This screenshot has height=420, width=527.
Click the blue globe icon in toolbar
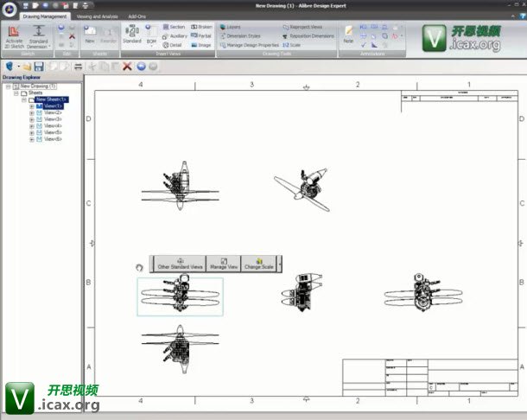[x=141, y=67]
